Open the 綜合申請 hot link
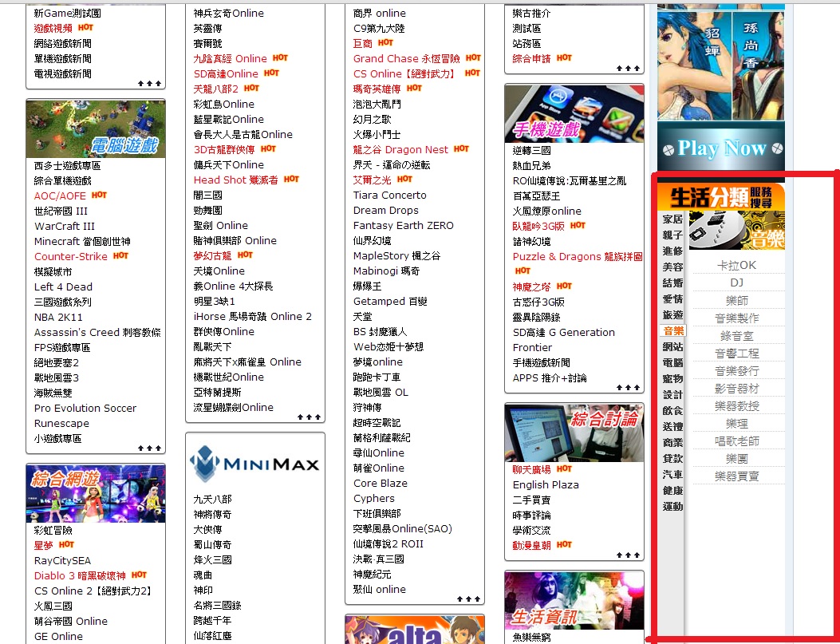 [531, 58]
